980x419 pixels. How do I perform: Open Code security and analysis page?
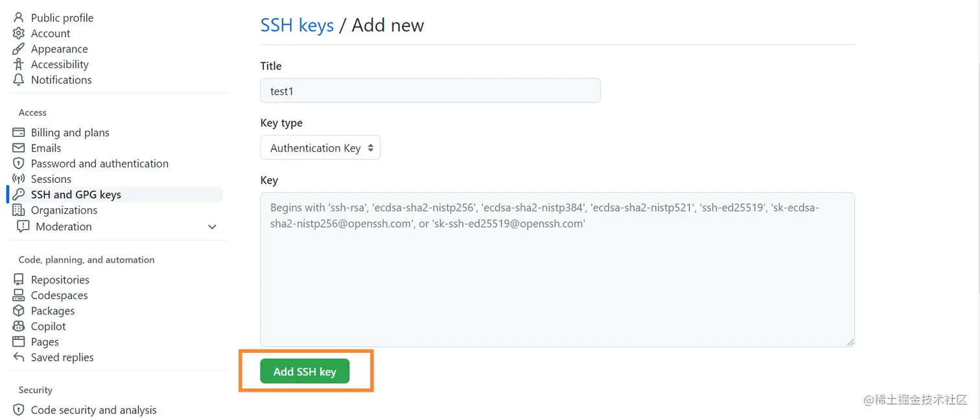point(93,410)
